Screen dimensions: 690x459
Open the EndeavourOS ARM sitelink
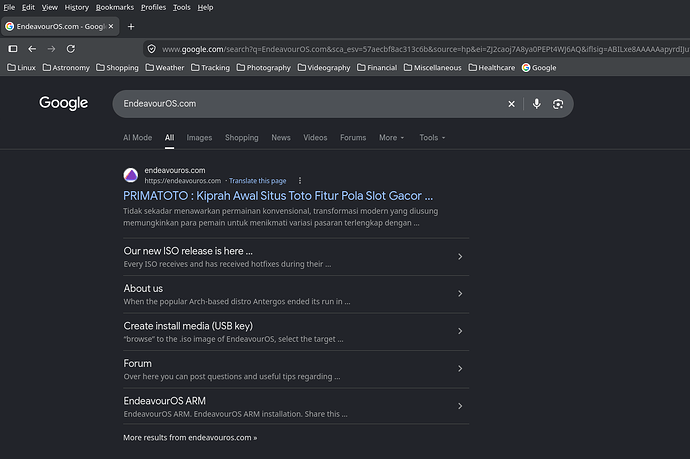tap(165, 401)
